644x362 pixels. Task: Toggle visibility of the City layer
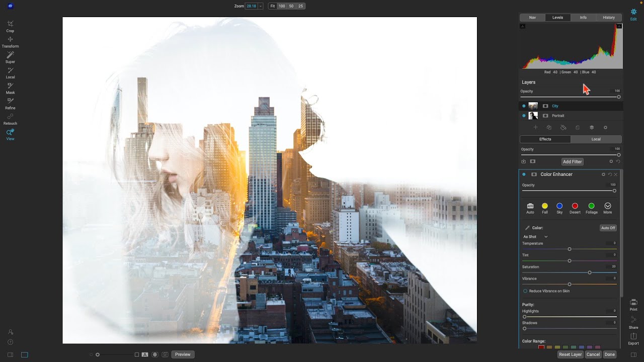(524, 106)
